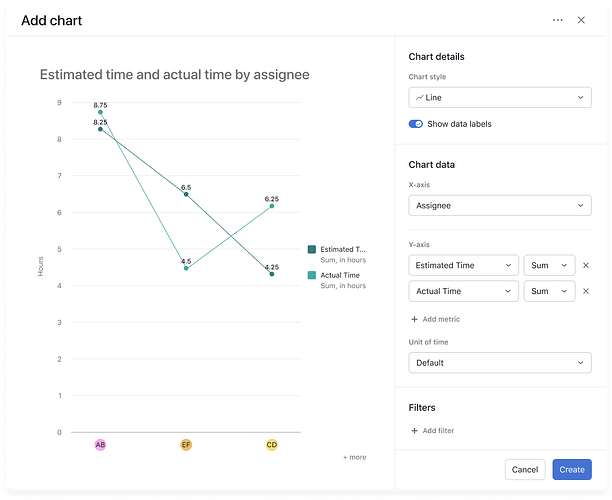Image resolution: width=612 pixels, height=500 pixels.
Task: Click the EF assignee avatar
Action: [186, 444]
